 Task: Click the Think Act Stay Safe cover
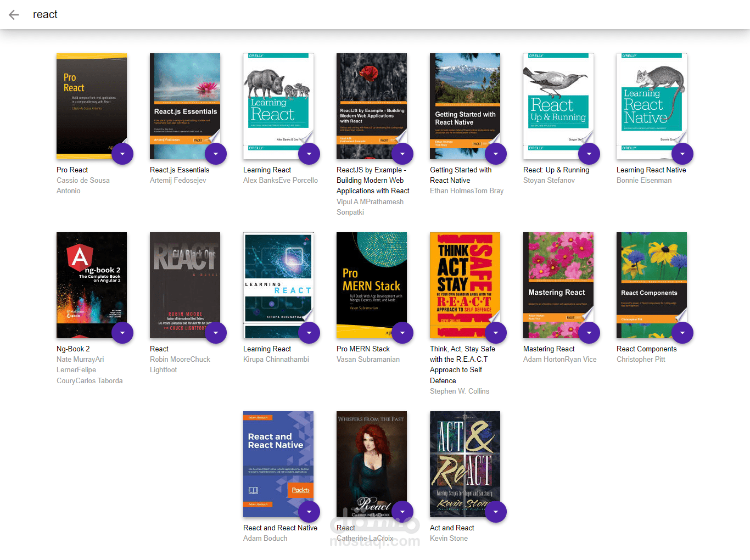pyautogui.click(x=465, y=285)
